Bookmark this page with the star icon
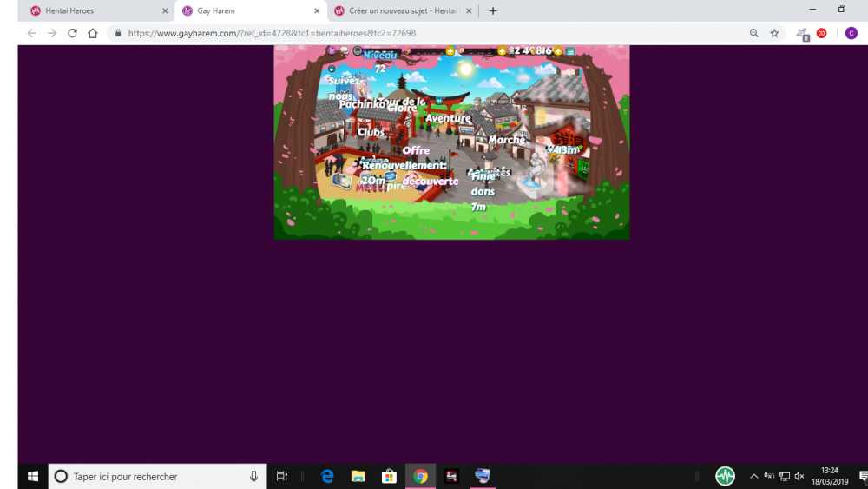Viewport: 868px width, 489px height. point(774,33)
